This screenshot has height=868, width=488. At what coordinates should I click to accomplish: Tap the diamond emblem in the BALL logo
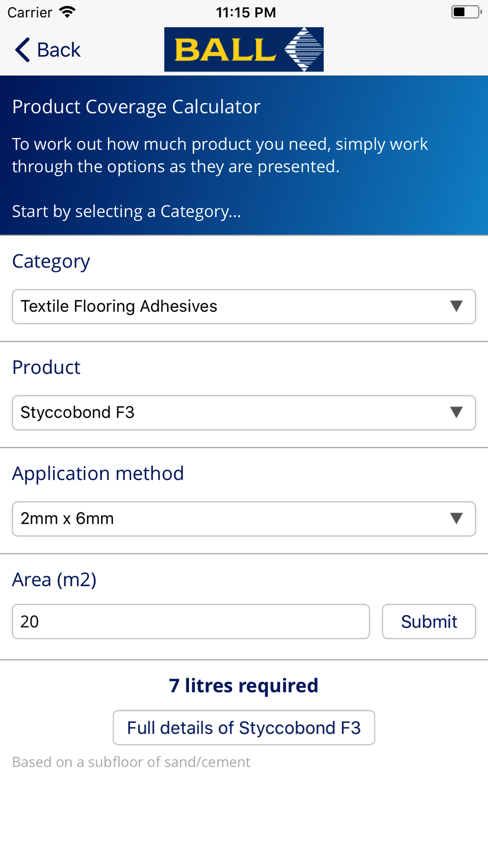[304, 49]
